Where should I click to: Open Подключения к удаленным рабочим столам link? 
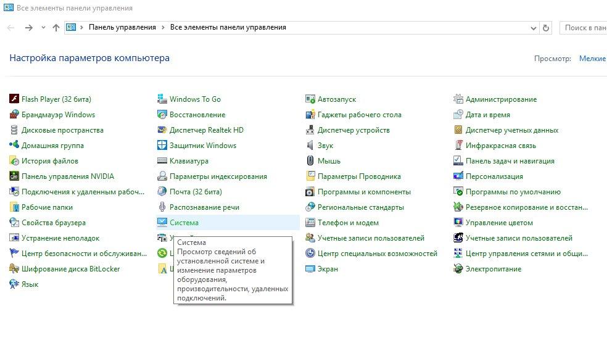click(x=83, y=192)
